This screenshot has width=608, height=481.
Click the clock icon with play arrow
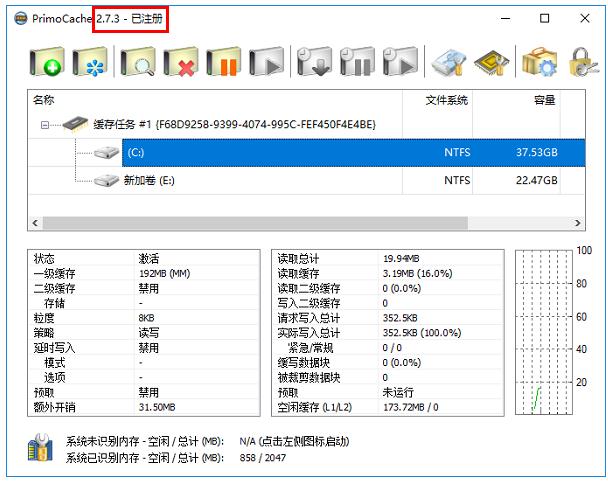tap(400, 63)
